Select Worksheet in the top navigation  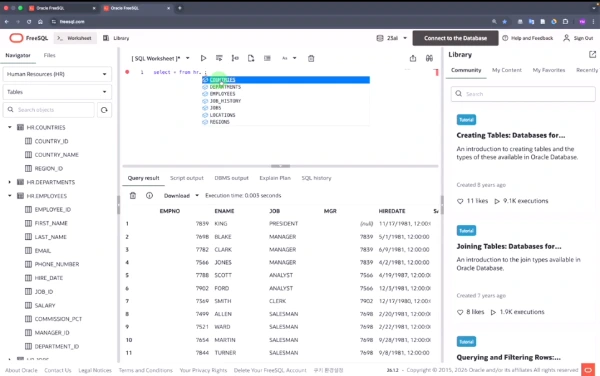[x=74, y=38]
